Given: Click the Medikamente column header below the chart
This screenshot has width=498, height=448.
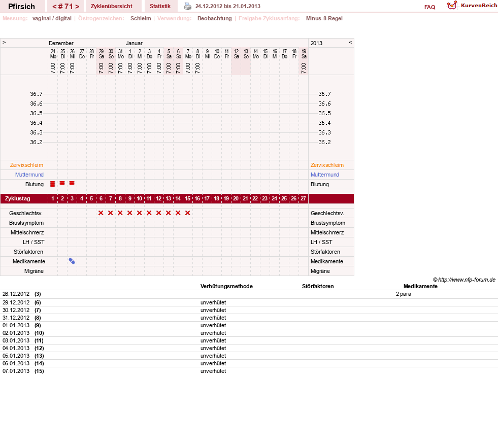Looking at the screenshot, I should click(x=420, y=286).
